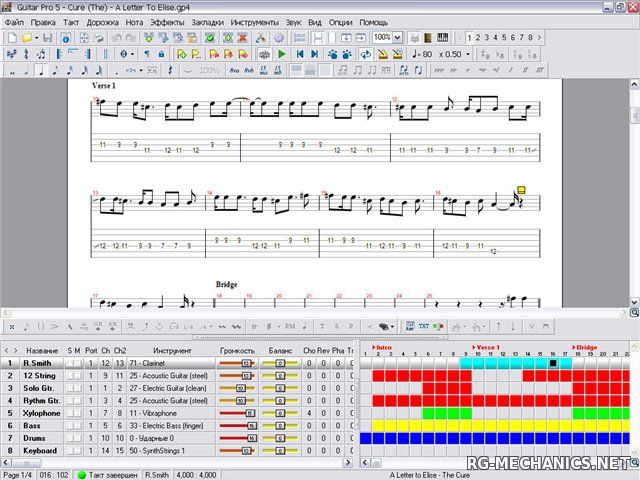Open the 100% zoom dropdown

pos(398,38)
